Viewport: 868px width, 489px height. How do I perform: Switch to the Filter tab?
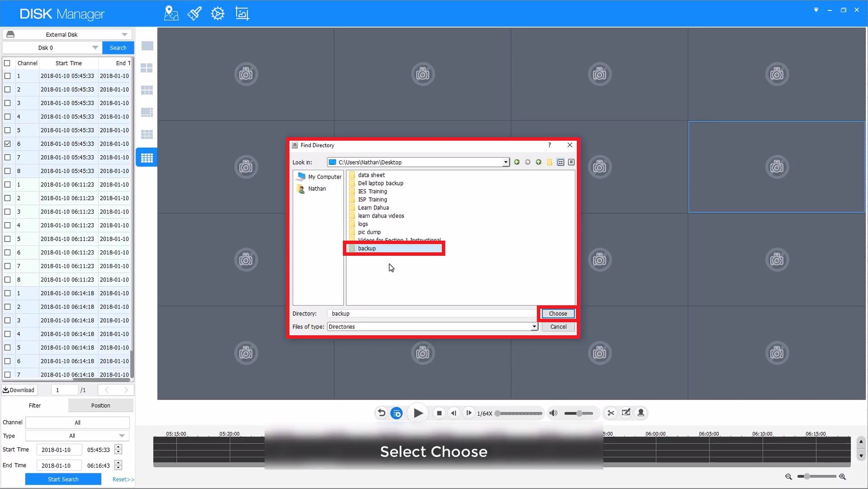pyautogui.click(x=35, y=405)
